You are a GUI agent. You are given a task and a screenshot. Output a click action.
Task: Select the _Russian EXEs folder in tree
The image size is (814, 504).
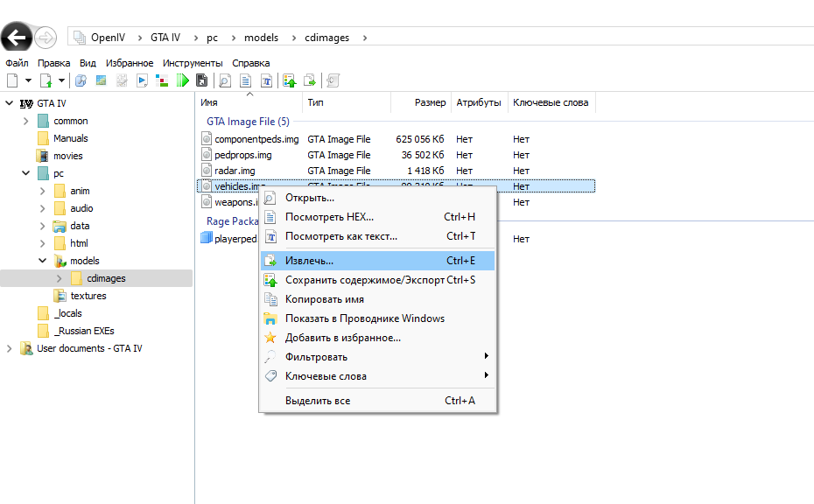click(x=83, y=331)
